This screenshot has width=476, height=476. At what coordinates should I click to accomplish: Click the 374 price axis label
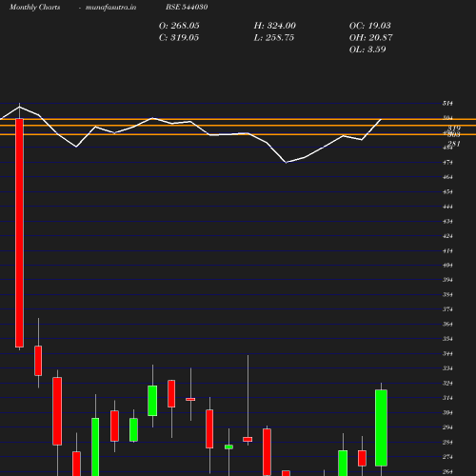447,309
